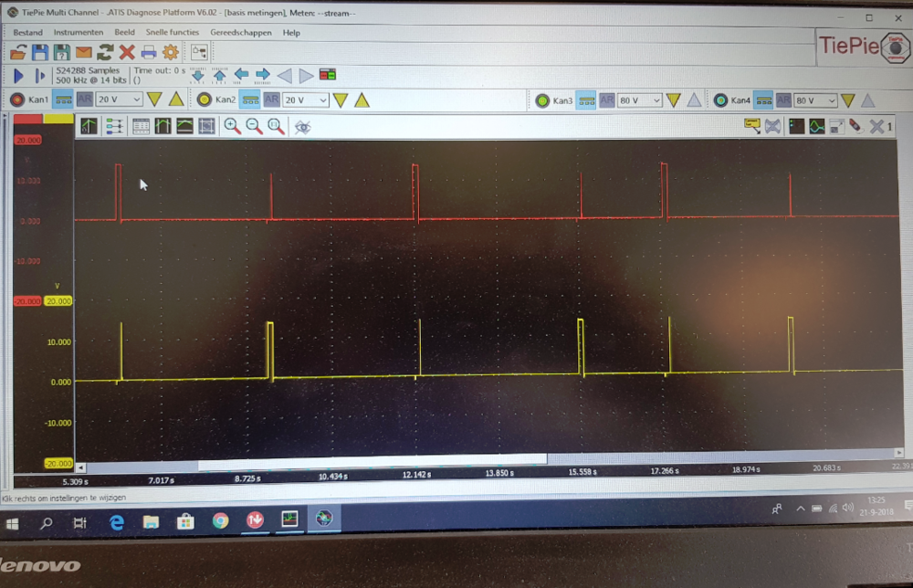Open the Instrumenten menu
The image size is (913, 588).
click(78, 32)
